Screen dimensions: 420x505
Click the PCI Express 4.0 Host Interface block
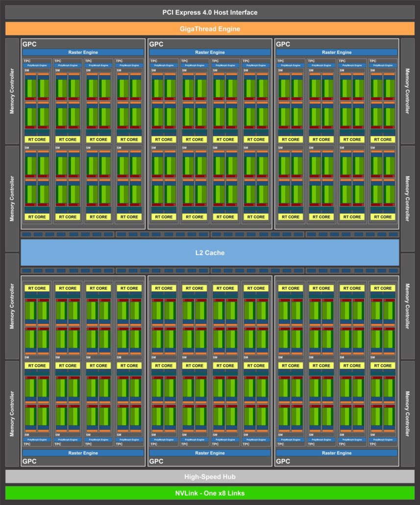click(210, 12)
